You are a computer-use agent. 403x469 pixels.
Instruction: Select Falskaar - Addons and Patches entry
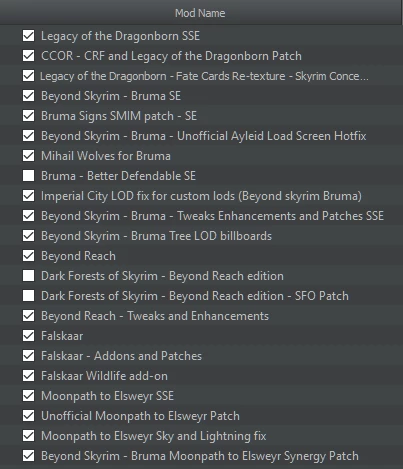coord(201,356)
